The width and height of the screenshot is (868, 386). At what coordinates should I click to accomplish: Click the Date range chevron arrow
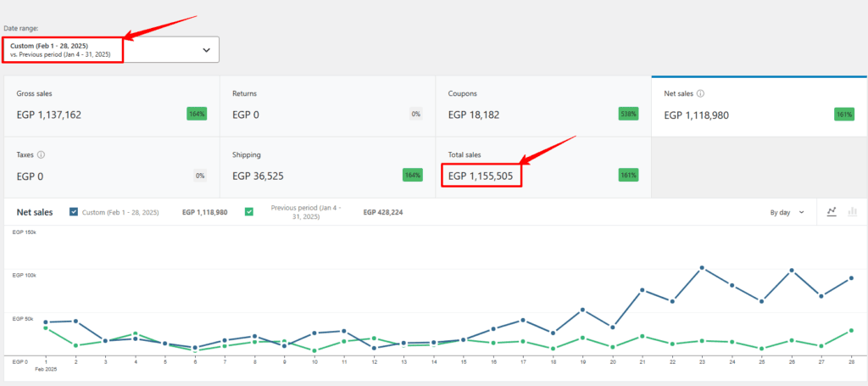click(207, 50)
